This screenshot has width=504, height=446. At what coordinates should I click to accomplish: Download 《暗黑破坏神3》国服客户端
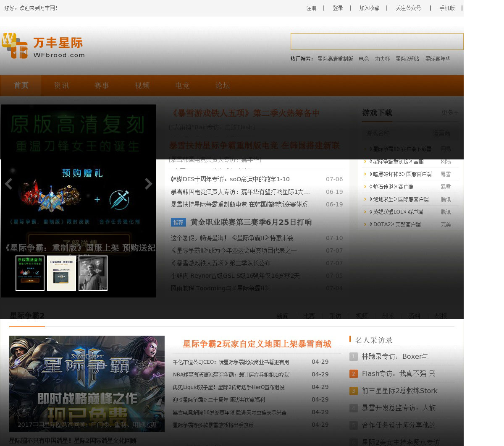click(x=400, y=174)
